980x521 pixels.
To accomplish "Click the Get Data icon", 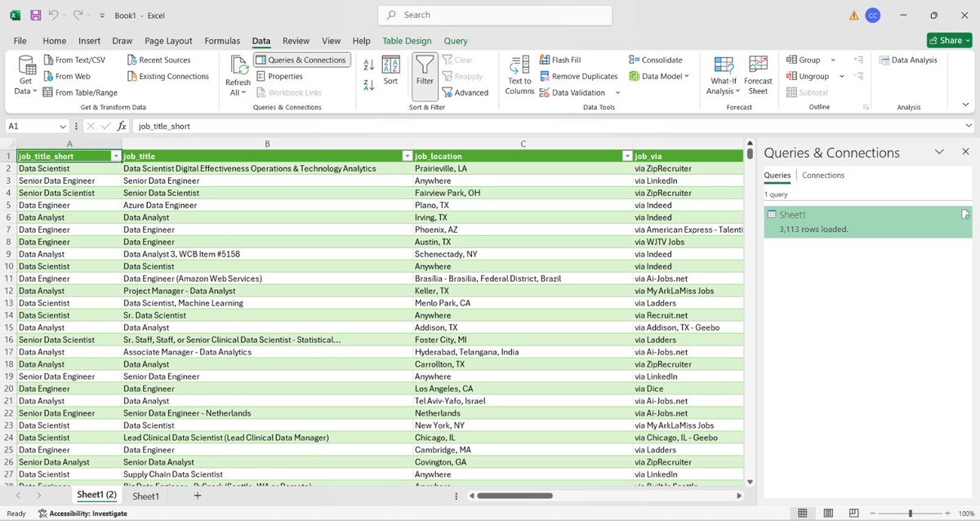I will 26,65.
